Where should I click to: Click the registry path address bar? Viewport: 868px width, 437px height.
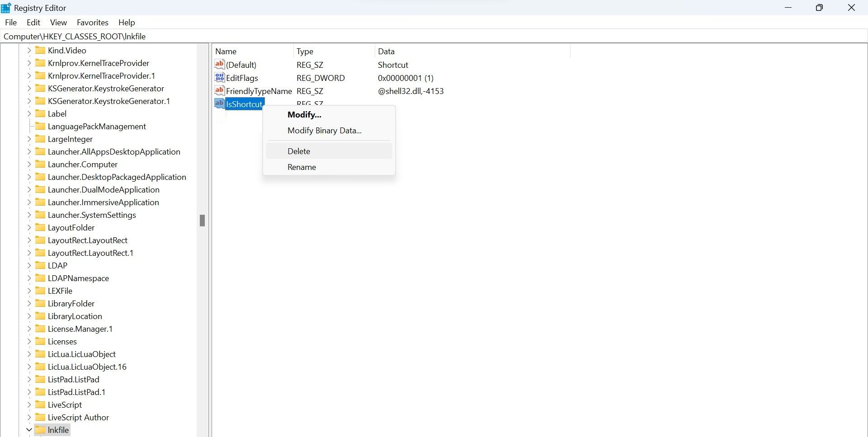[x=434, y=36]
